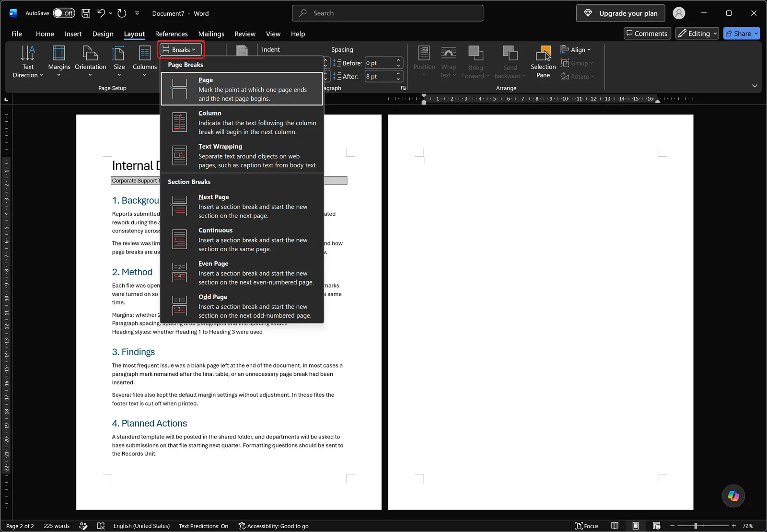Open the undo history dropdown arrow

coord(111,13)
